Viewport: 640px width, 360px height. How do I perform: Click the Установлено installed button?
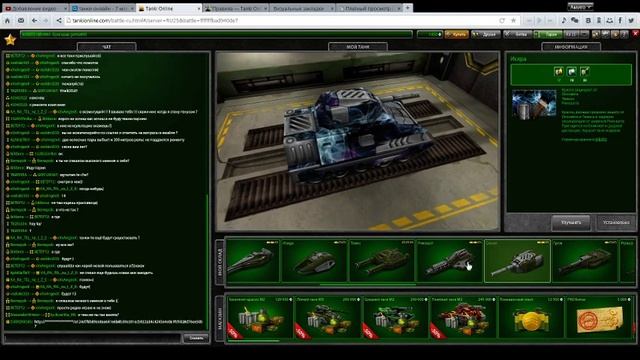616,223
